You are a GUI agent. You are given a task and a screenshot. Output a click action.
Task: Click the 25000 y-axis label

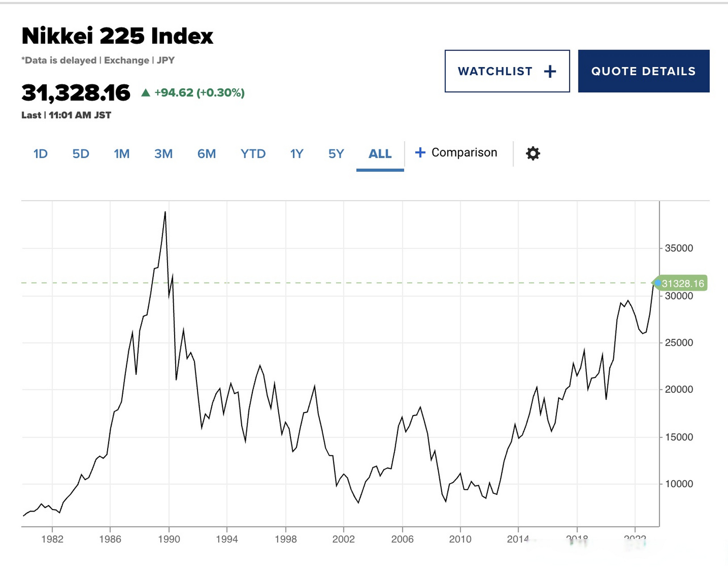pos(679,342)
